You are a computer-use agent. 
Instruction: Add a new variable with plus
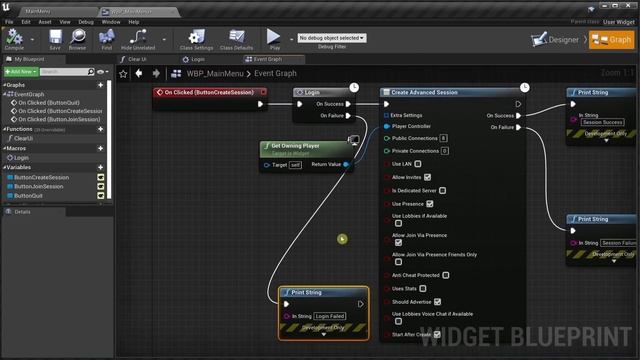[x=100, y=167]
